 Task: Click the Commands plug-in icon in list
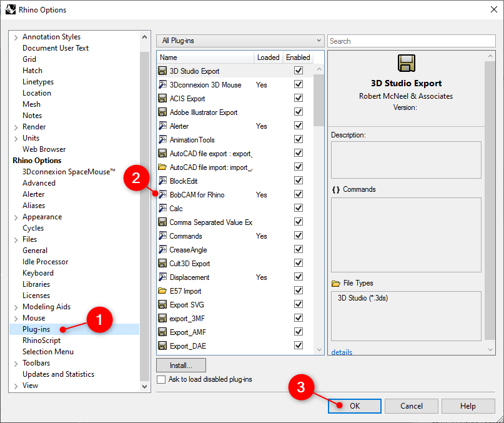[x=162, y=236]
